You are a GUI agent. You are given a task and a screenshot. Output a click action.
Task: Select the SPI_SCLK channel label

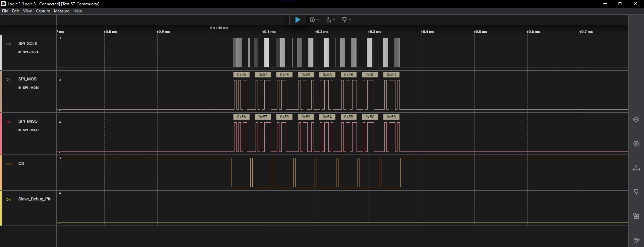click(28, 44)
